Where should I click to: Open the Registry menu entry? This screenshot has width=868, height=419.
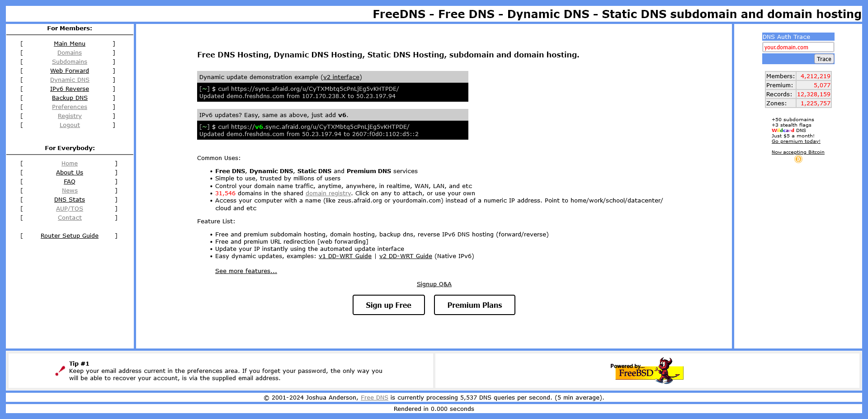[70, 116]
